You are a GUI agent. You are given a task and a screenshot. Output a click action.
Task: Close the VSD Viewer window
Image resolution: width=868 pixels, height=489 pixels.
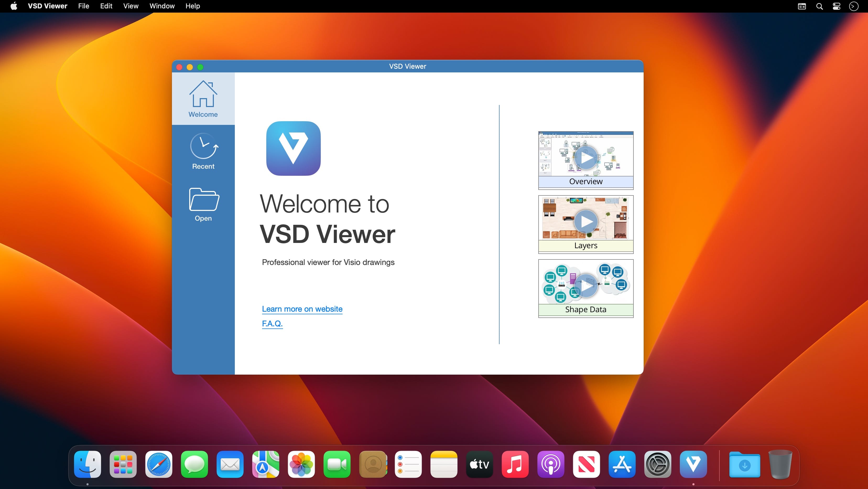point(180,67)
